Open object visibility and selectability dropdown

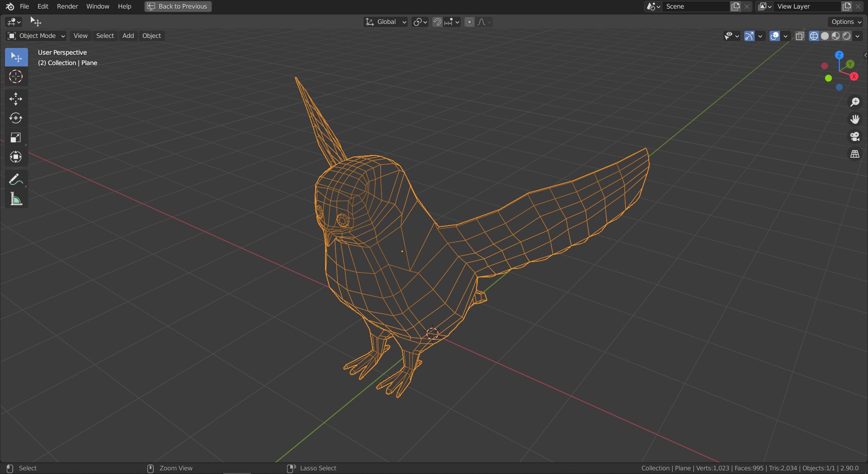coord(731,36)
